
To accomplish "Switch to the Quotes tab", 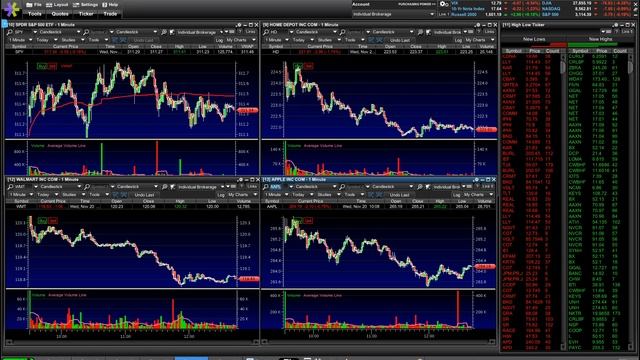I will point(60,14).
